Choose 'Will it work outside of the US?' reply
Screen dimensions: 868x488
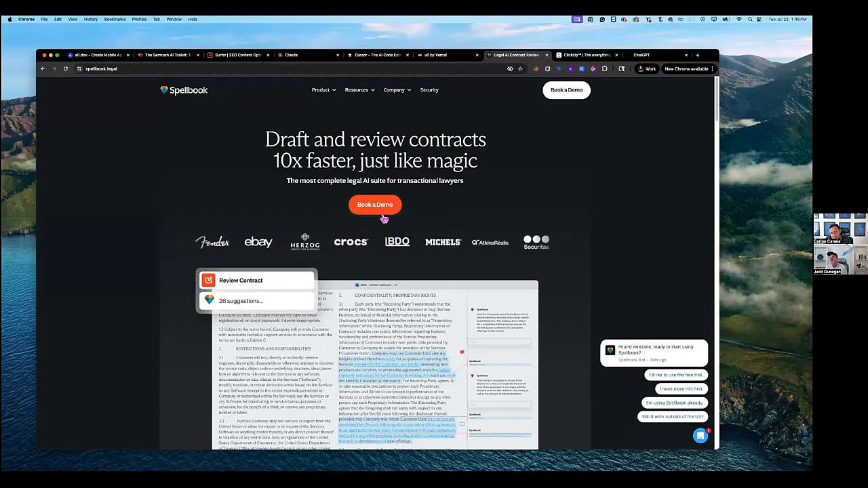[x=673, y=417]
